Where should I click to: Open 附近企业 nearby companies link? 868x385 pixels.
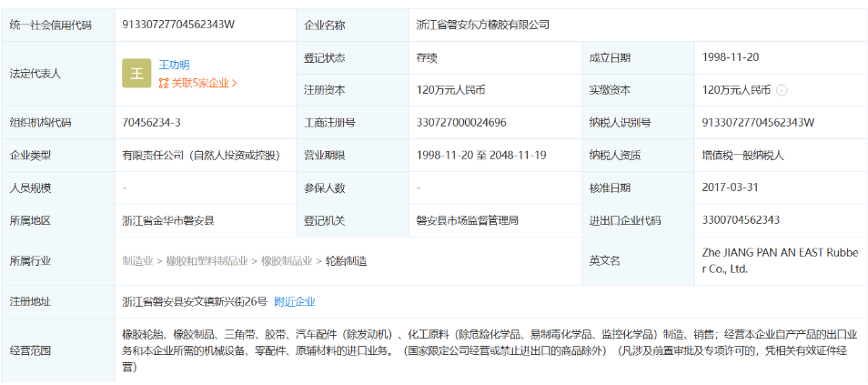tap(295, 302)
